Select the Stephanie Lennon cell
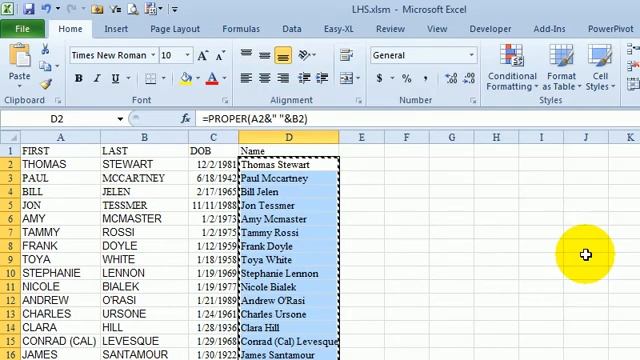The image size is (640, 360). click(289, 273)
